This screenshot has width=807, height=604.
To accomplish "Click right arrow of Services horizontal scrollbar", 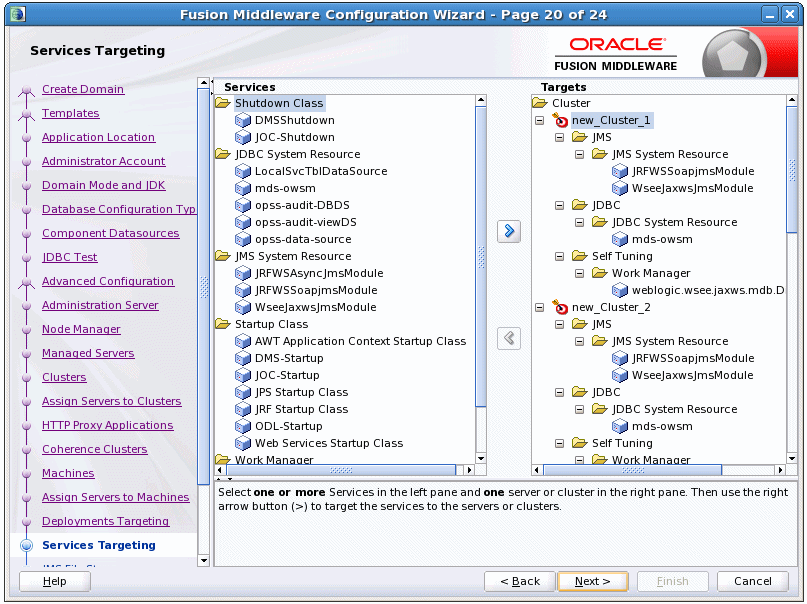I will click(x=469, y=470).
